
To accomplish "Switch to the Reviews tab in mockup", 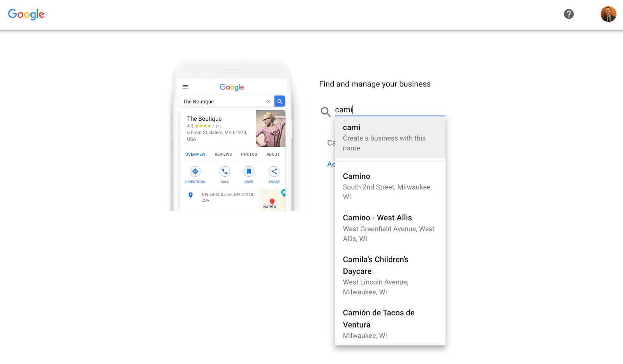I will (x=223, y=154).
